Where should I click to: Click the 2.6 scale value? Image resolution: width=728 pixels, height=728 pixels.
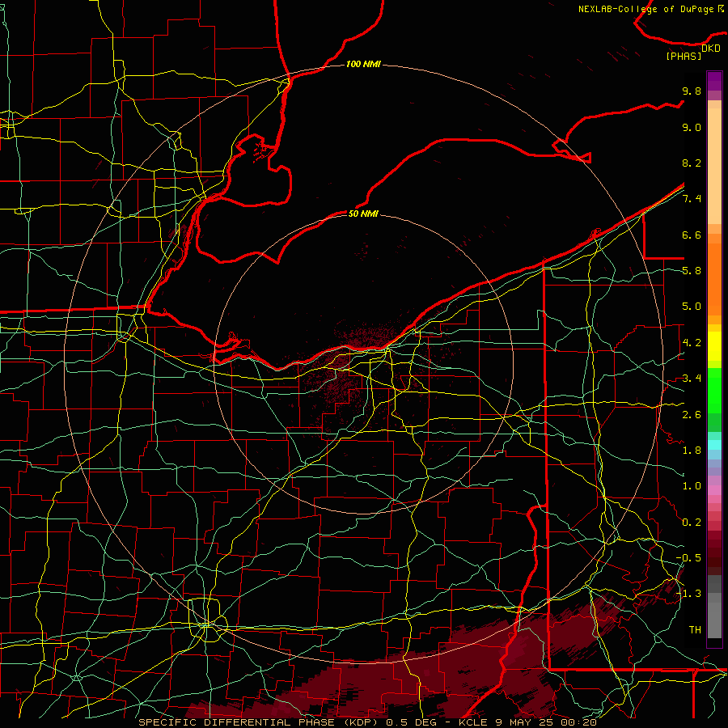[692, 415]
